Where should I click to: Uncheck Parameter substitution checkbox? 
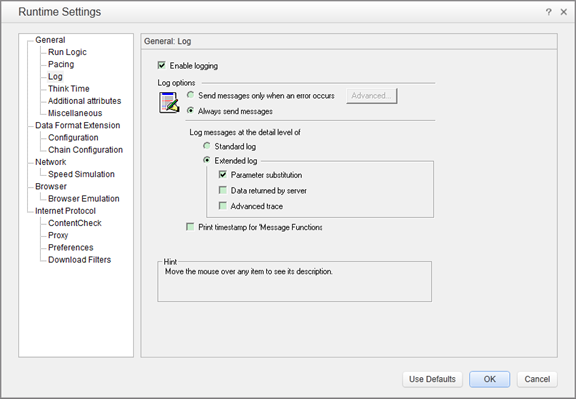223,175
